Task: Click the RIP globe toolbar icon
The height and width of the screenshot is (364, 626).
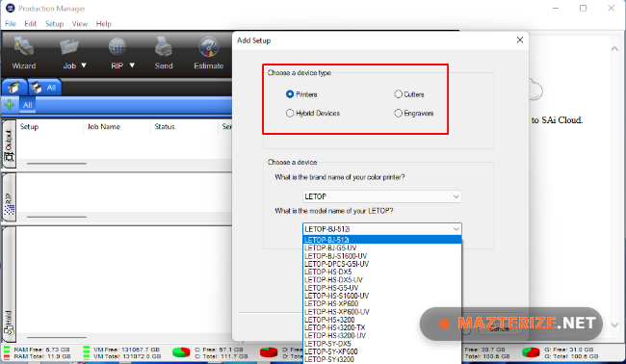Action: (117, 47)
